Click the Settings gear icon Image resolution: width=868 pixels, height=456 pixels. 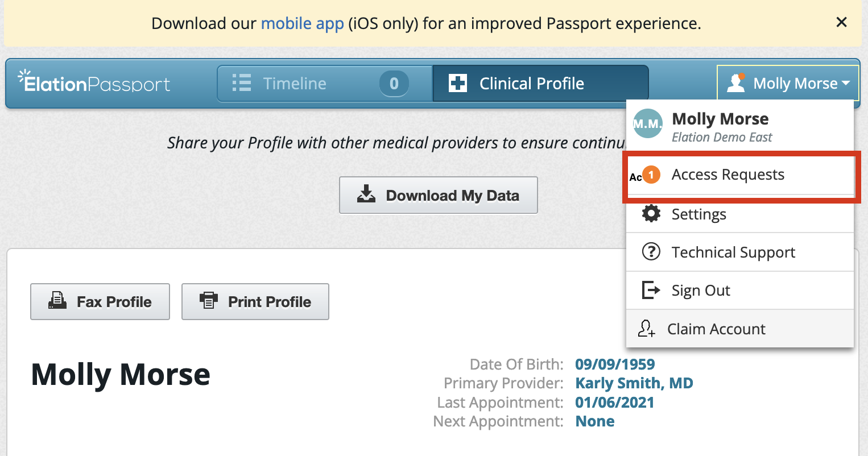[651, 214]
